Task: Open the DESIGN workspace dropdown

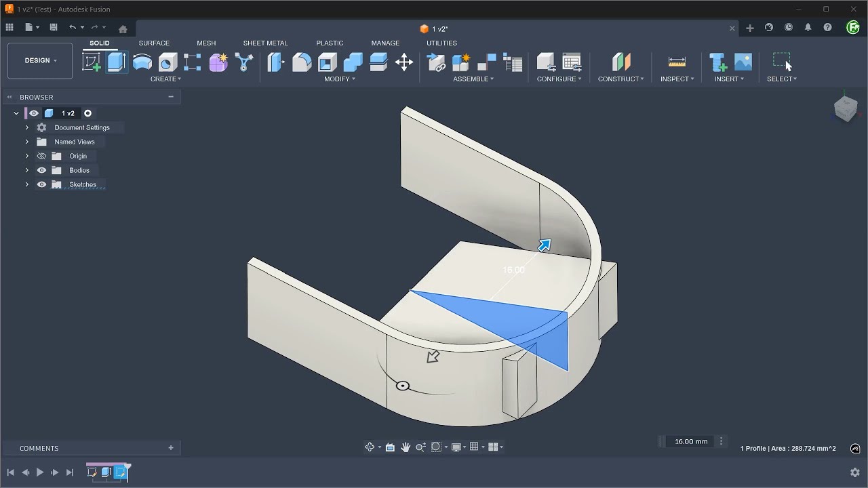Action: pyautogui.click(x=40, y=60)
